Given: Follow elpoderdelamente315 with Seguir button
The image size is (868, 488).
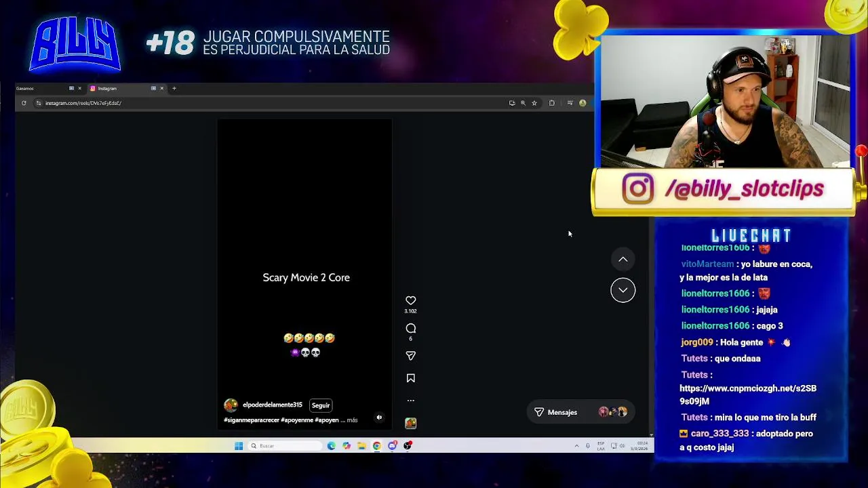Looking at the screenshot, I should point(321,405).
